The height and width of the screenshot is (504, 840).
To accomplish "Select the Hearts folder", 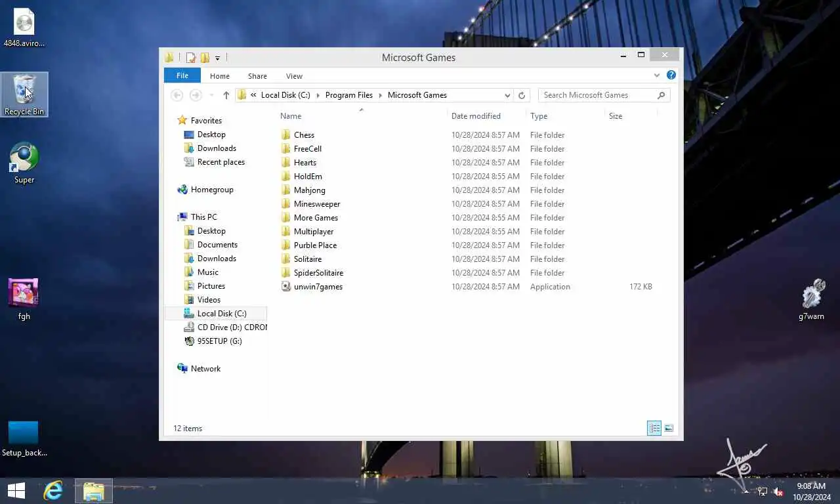I will (x=304, y=163).
